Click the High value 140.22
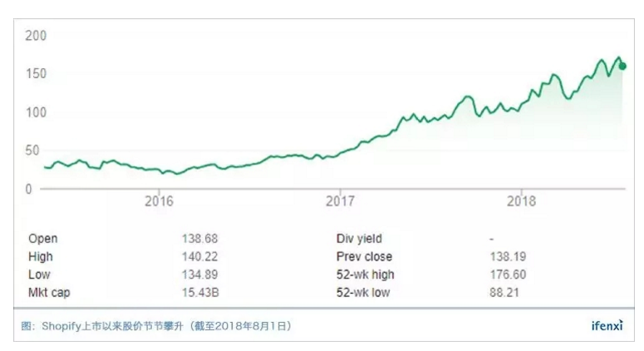644x351 pixels. [199, 257]
